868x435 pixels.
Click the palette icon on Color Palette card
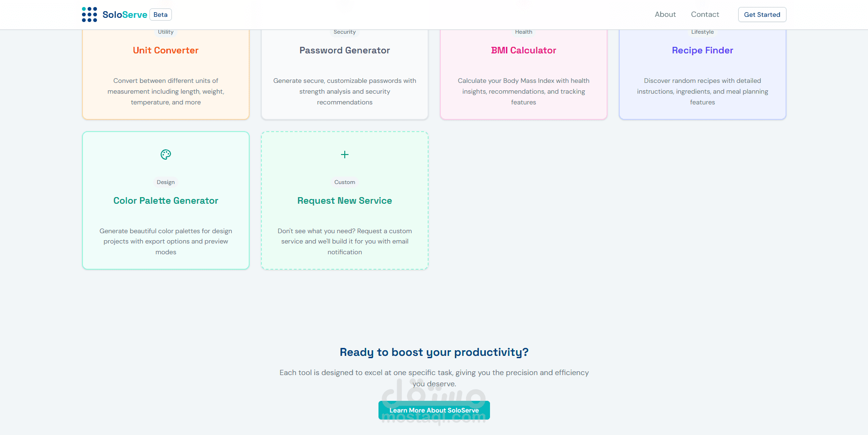pyautogui.click(x=166, y=155)
